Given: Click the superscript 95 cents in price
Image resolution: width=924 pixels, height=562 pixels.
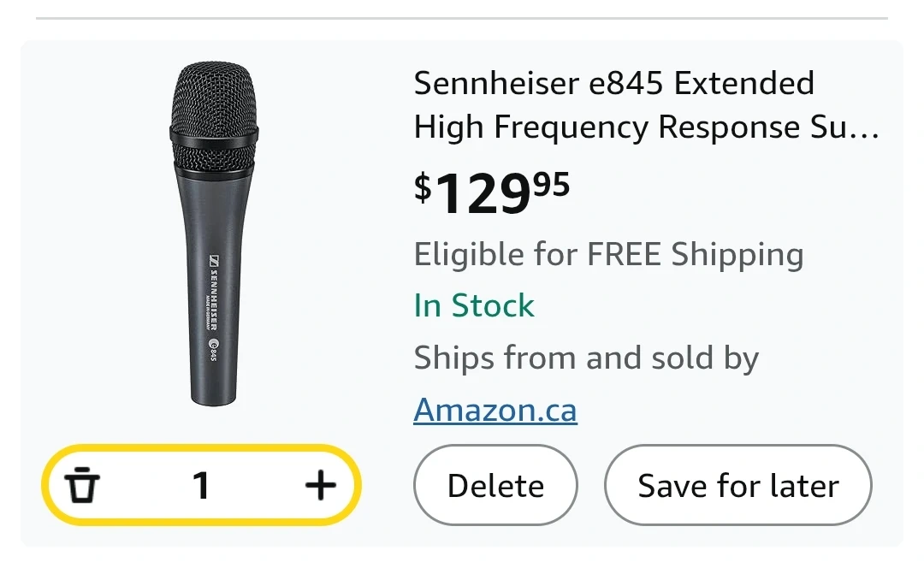Looking at the screenshot, I should (x=552, y=184).
